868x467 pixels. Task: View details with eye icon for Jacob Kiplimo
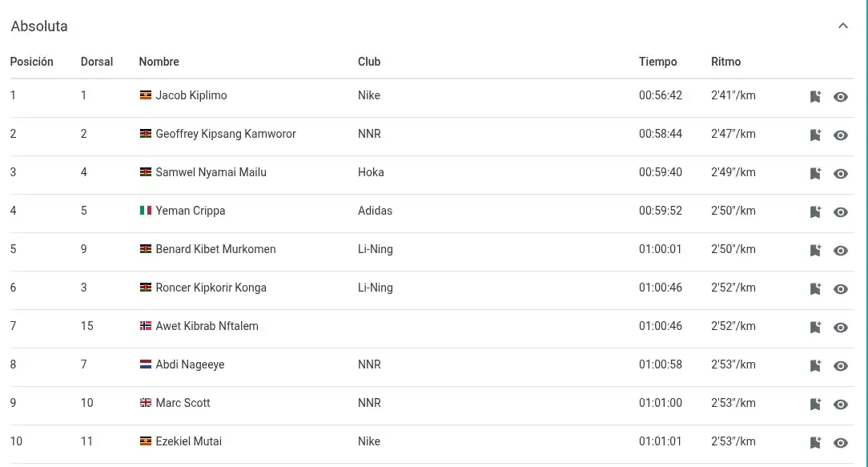click(841, 97)
